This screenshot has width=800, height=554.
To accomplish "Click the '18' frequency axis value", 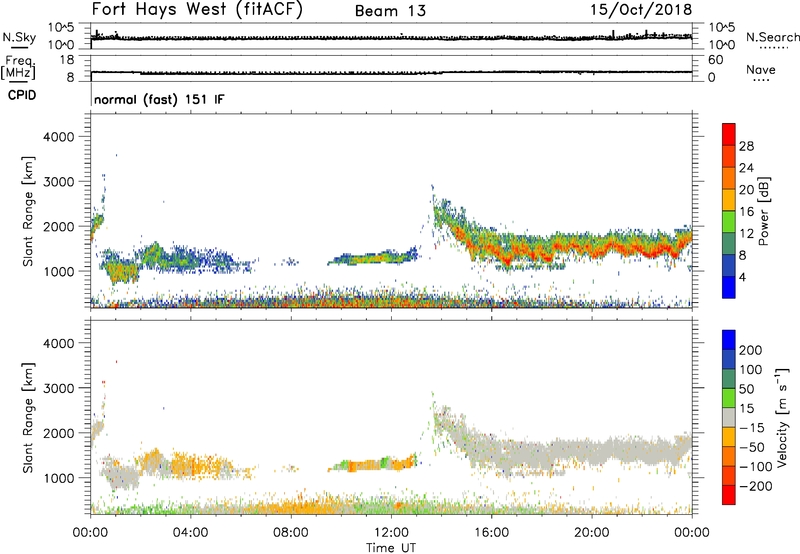I will (x=67, y=60).
